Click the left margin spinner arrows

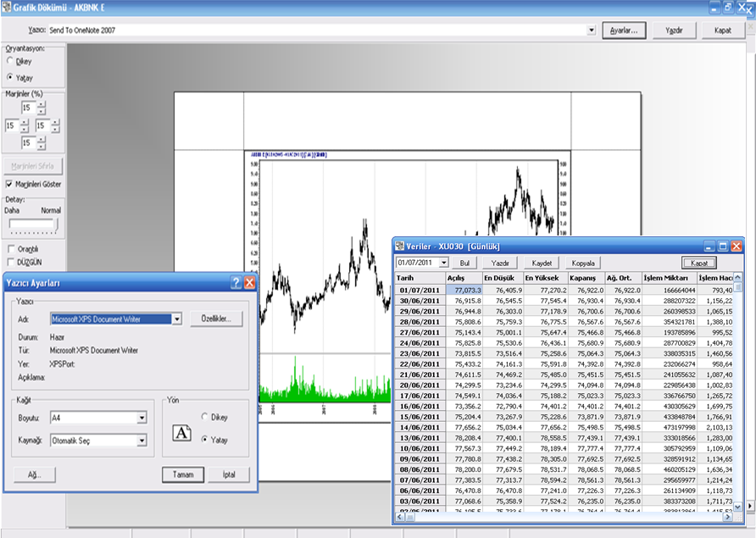pos(25,126)
